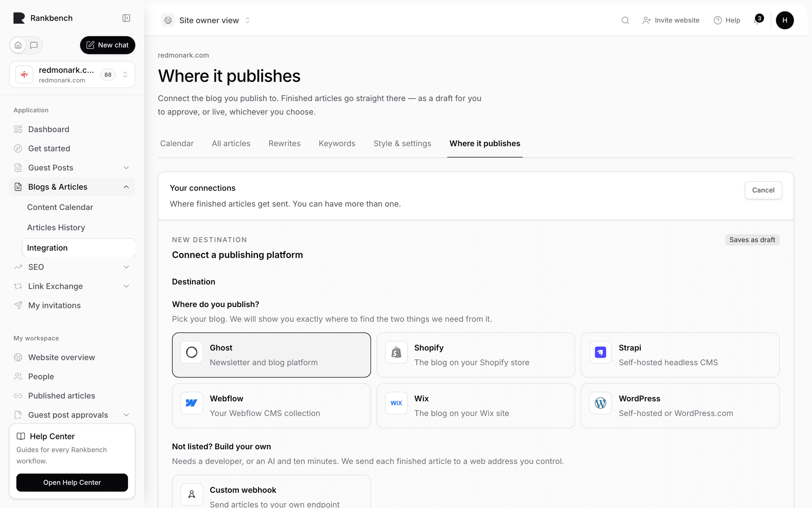Click the Rankbench logo icon
Screen dimensions: 812x508
pos(19,18)
